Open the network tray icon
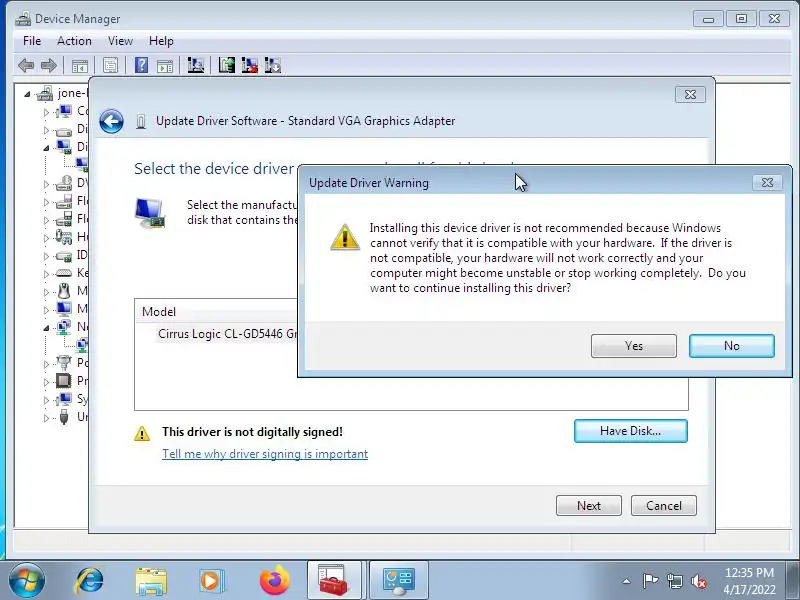This screenshot has width=800, height=600. pyautogui.click(x=674, y=581)
